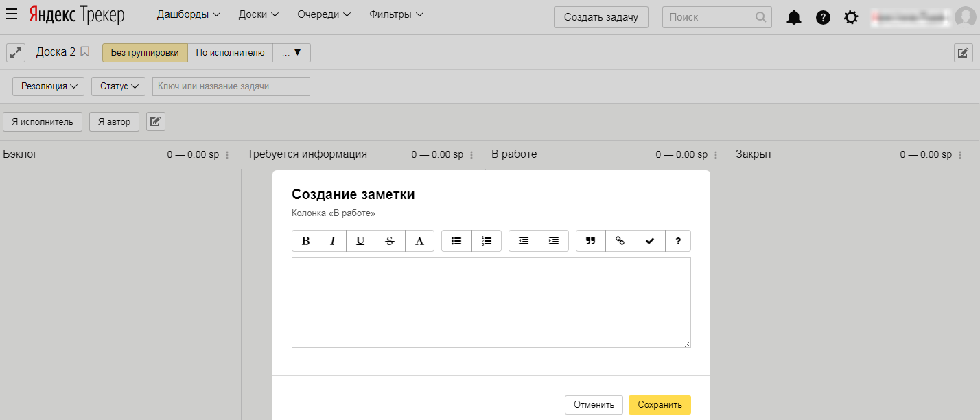The image size is (980, 420).
Task: Insert a blockquote in the note
Action: (x=590, y=241)
